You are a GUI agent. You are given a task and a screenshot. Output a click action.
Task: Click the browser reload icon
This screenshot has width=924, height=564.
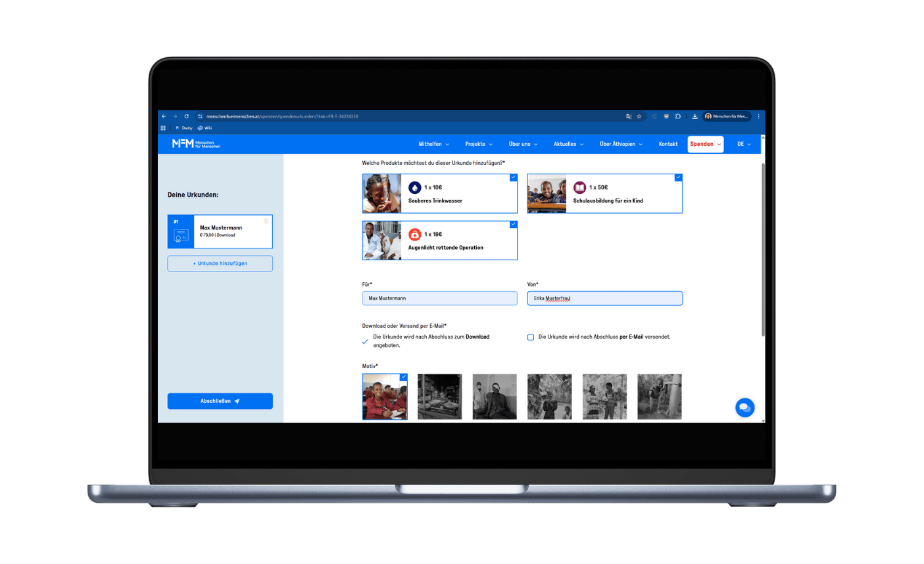click(x=187, y=116)
